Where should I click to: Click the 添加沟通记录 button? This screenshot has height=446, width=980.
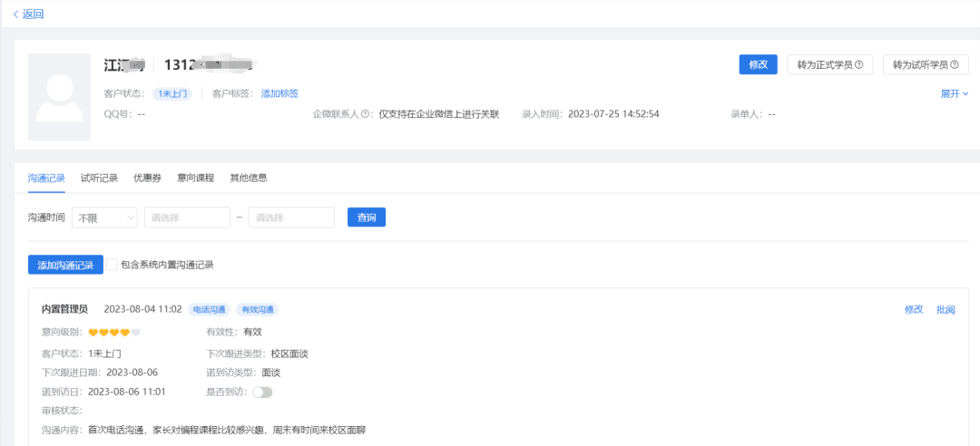[x=65, y=265]
